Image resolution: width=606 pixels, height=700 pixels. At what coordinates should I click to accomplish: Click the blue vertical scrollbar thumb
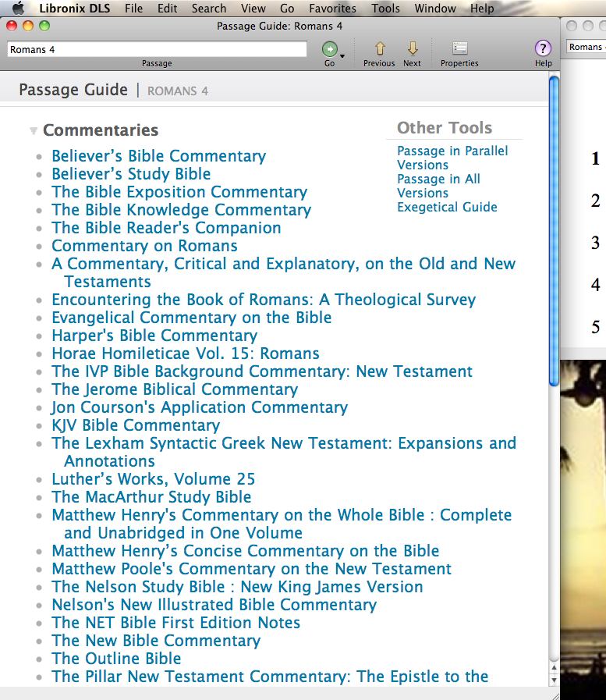tap(554, 231)
